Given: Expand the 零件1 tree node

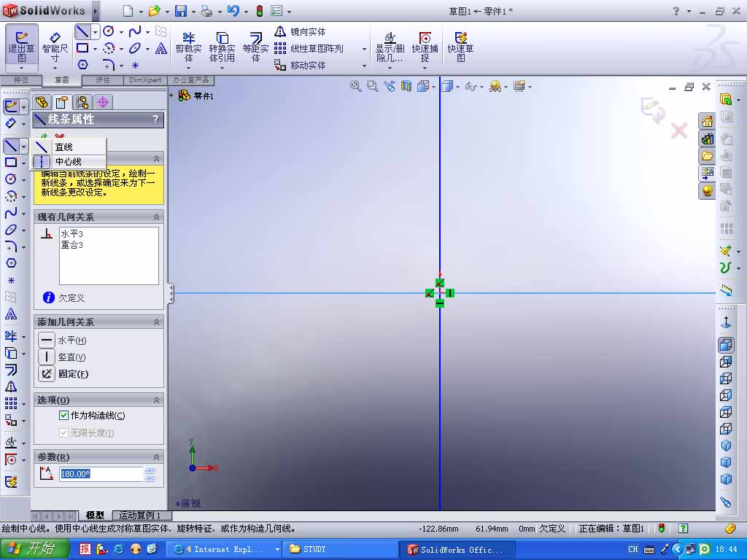Looking at the screenshot, I should click(171, 96).
